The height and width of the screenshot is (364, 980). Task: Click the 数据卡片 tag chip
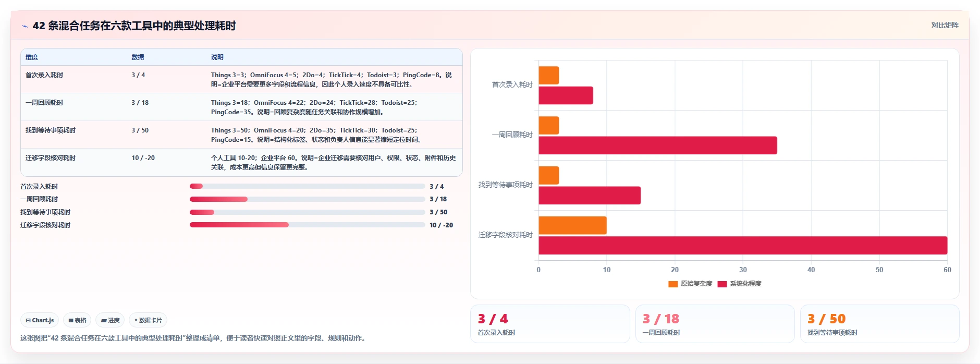tap(148, 320)
